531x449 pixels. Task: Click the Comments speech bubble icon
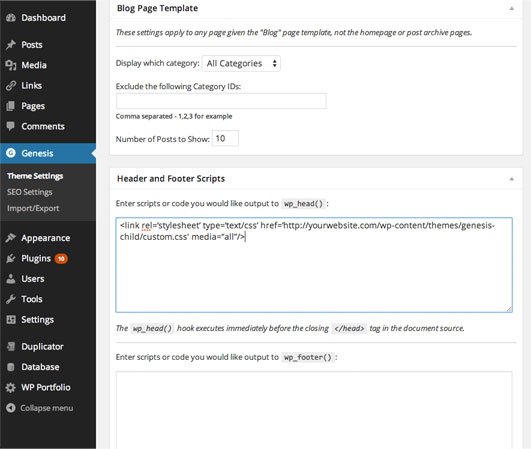11,126
